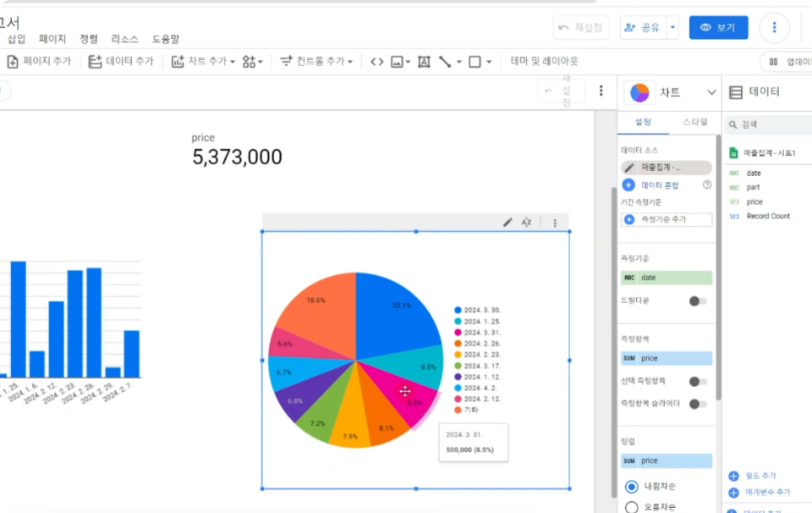Click the 기타 legend swatch
Viewport: 812px width, 513px height.
458,410
